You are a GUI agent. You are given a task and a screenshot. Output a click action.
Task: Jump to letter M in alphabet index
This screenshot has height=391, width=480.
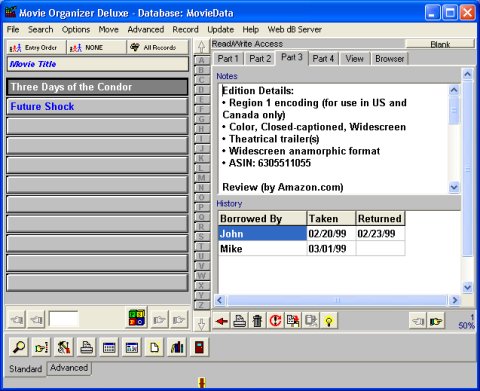201,178
